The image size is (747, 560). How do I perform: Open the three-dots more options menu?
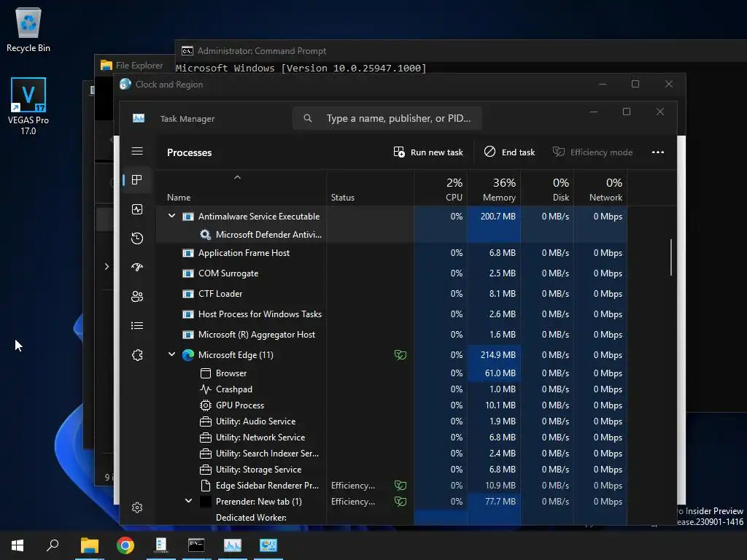click(x=658, y=152)
